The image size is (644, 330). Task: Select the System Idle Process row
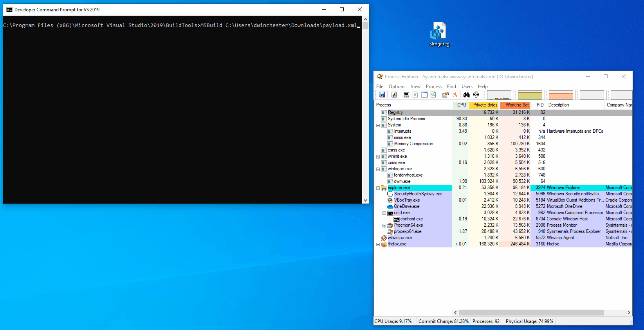pyautogui.click(x=503, y=119)
